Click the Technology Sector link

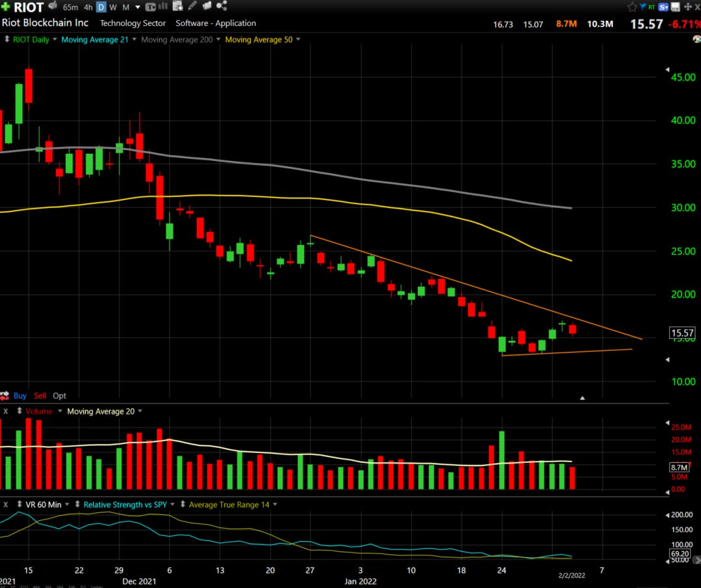133,23
